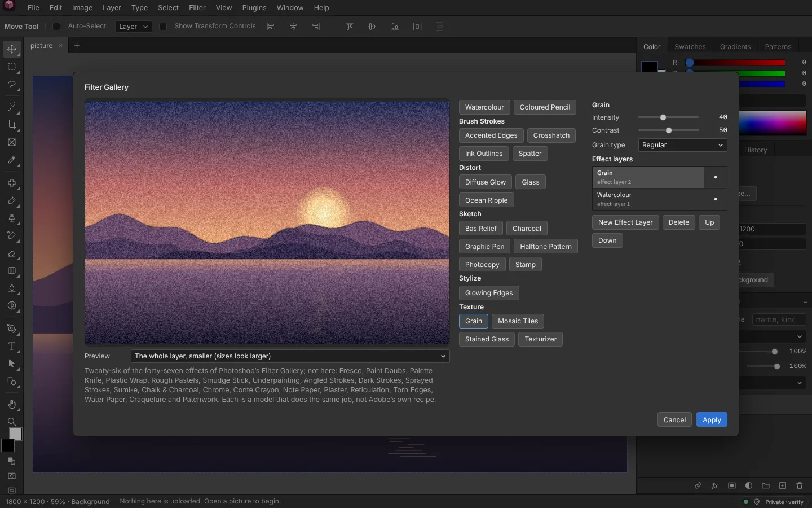Viewport: 812px width, 508px height.
Task: Open the Plugins menu
Action: coord(254,8)
